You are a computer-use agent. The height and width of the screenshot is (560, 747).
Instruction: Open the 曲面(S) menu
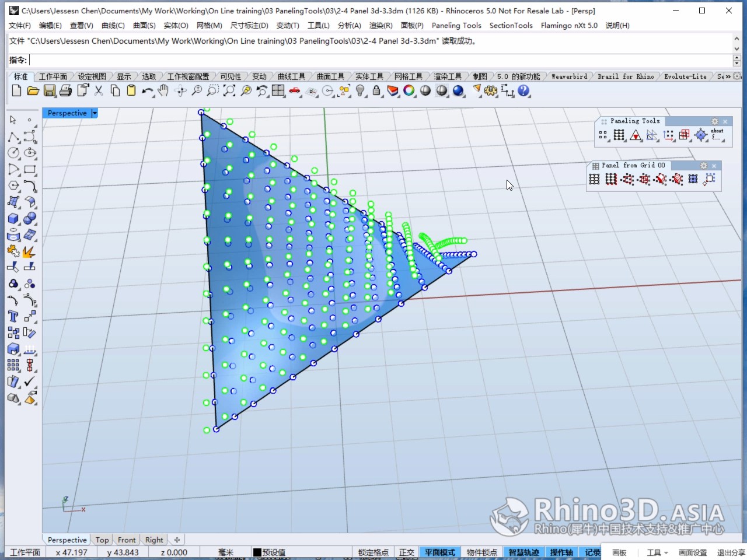click(x=144, y=26)
